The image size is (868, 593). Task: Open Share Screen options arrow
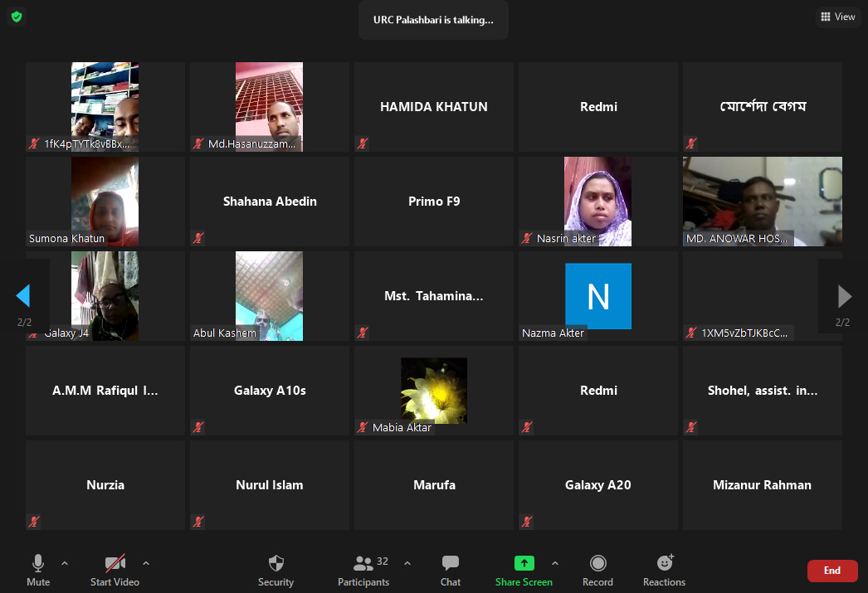555,563
